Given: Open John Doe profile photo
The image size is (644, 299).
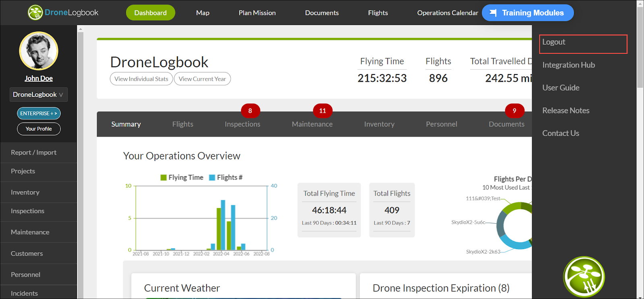Looking at the screenshot, I should tap(39, 51).
